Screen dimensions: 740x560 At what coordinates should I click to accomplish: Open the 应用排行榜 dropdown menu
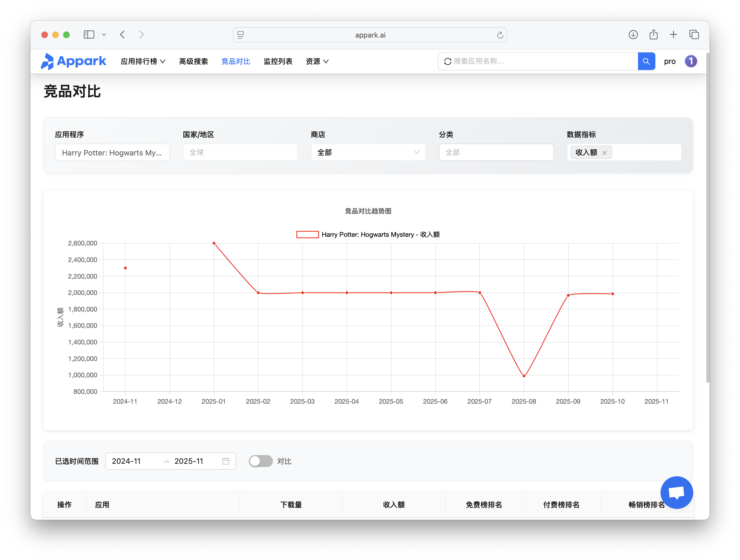point(143,61)
